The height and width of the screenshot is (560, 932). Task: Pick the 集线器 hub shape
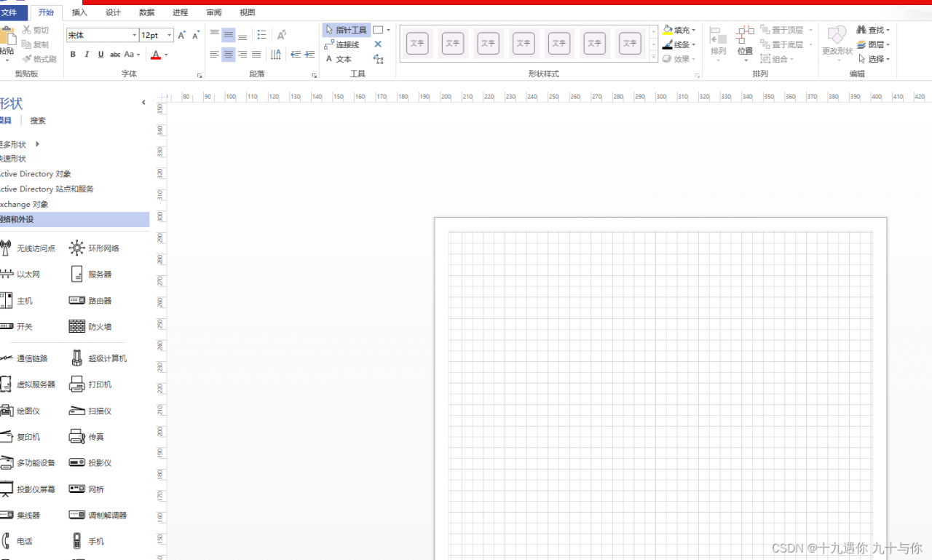click(x=22, y=515)
